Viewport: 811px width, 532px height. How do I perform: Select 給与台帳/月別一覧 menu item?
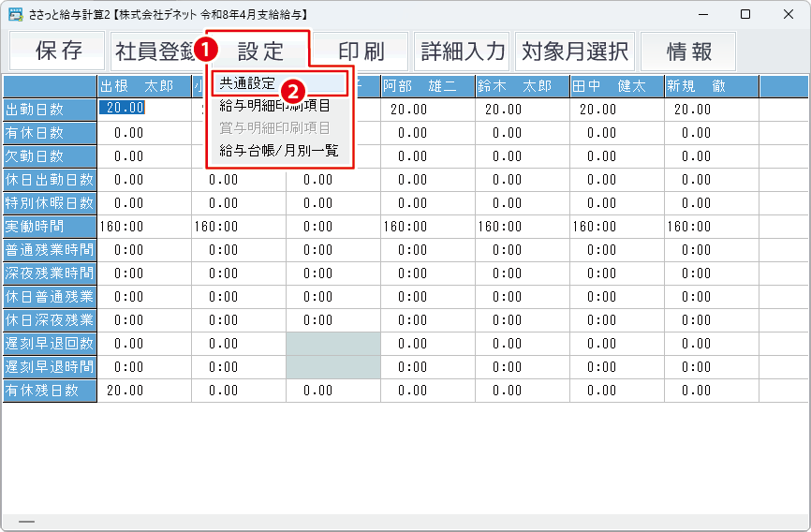tap(278, 150)
